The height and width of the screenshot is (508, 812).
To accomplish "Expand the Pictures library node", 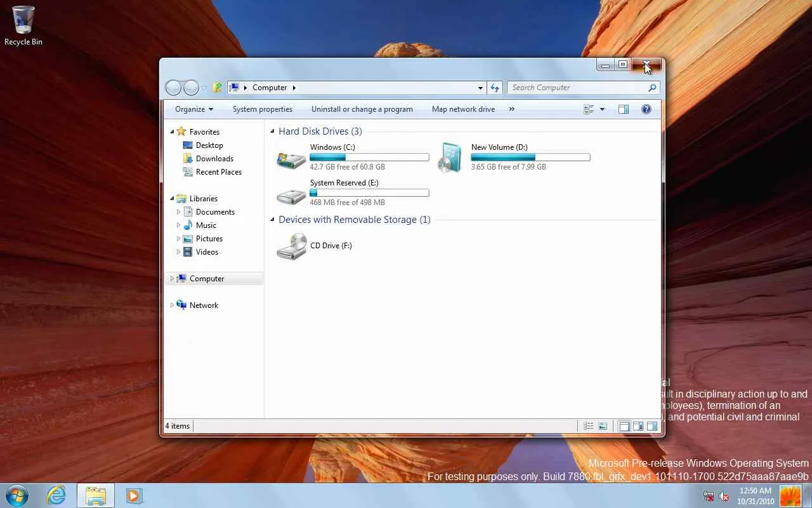I will [x=179, y=239].
